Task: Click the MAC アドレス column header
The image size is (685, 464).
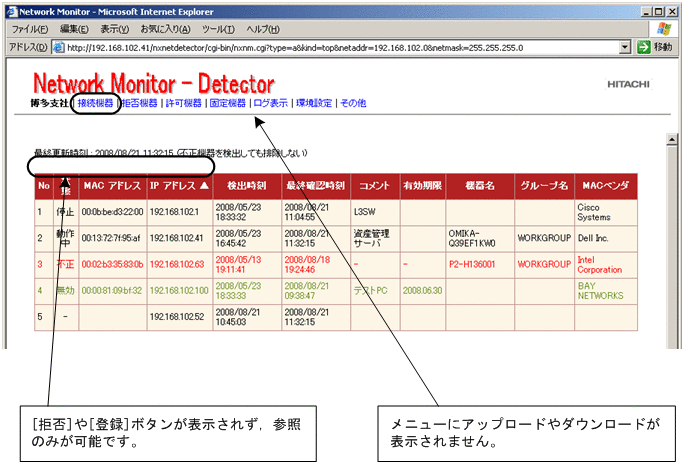Action: [x=113, y=186]
